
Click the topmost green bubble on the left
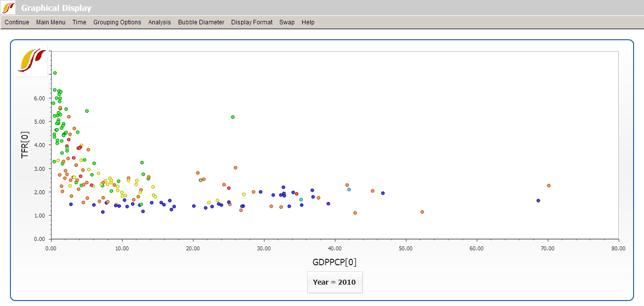coord(55,72)
